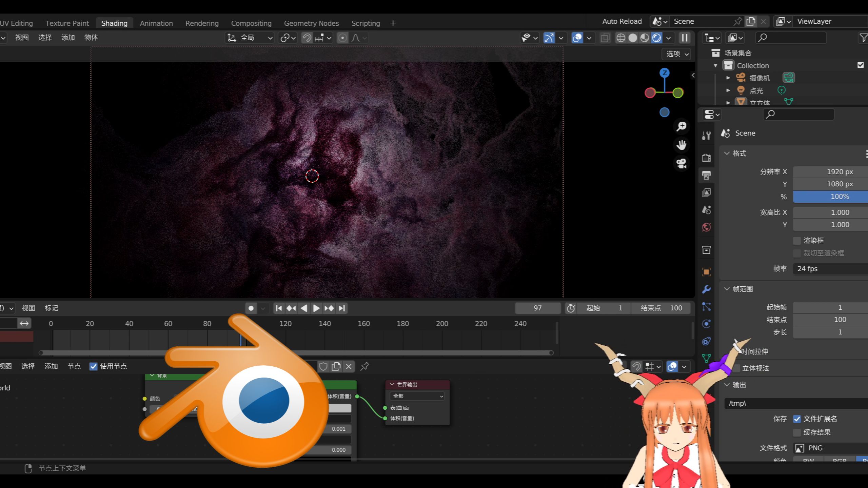The width and height of the screenshot is (868, 488).
Task: Open the 标记 menu in the timeline
Action: pos(51,308)
